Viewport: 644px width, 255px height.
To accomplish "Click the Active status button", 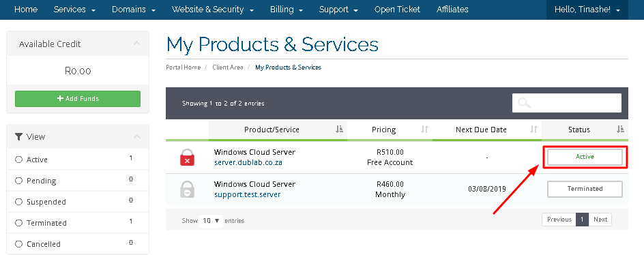I will [585, 157].
